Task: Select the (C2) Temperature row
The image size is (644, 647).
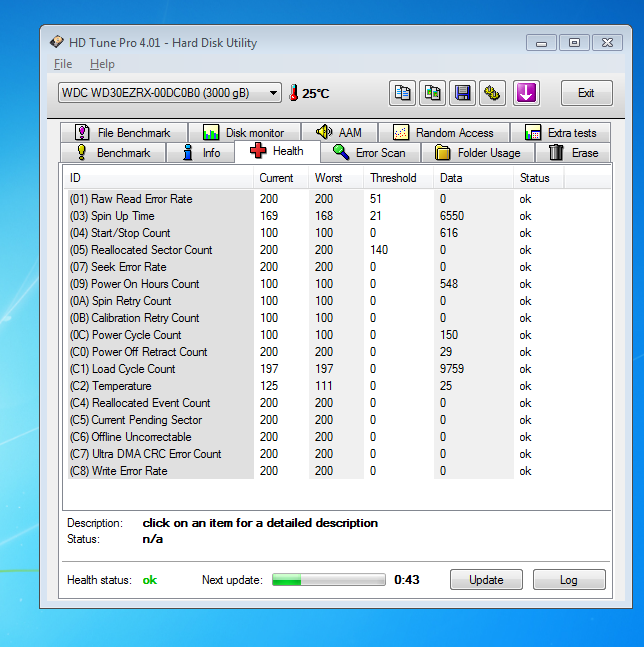Action: coord(314,386)
